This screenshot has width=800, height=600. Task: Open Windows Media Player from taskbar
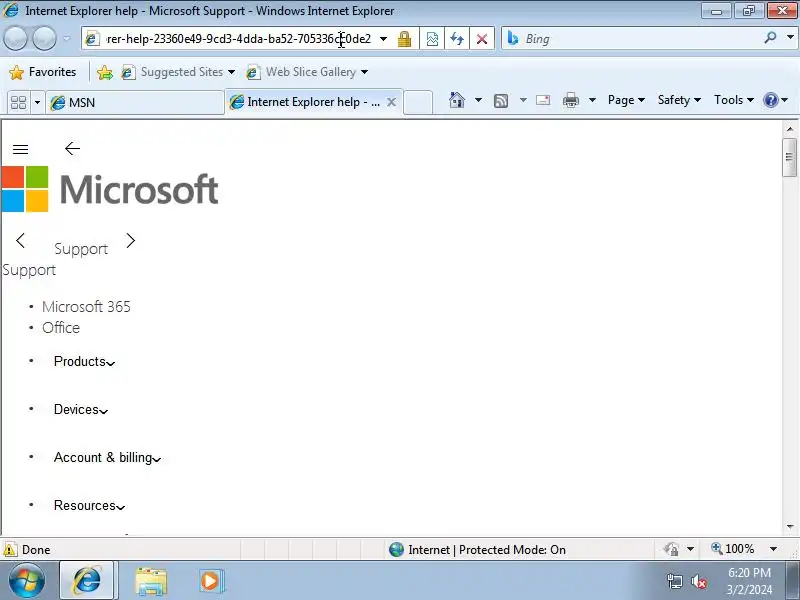tap(211, 581)
